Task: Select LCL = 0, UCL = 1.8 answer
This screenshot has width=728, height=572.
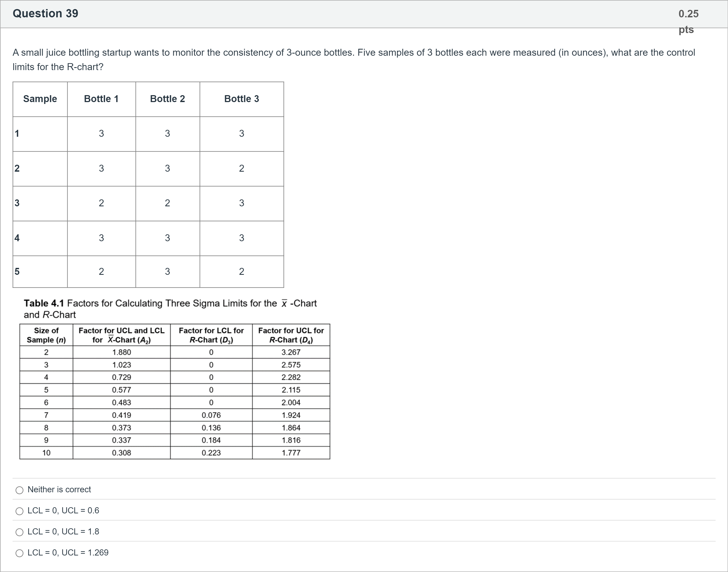Action: [x=20, y=532]
